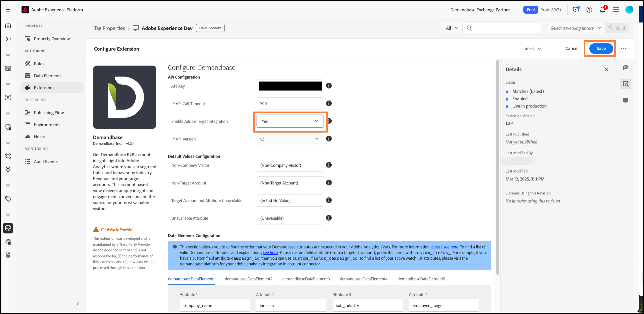Save the extension configuration
This screenshot has height=314, width=644.
click(x=601, y=49)
